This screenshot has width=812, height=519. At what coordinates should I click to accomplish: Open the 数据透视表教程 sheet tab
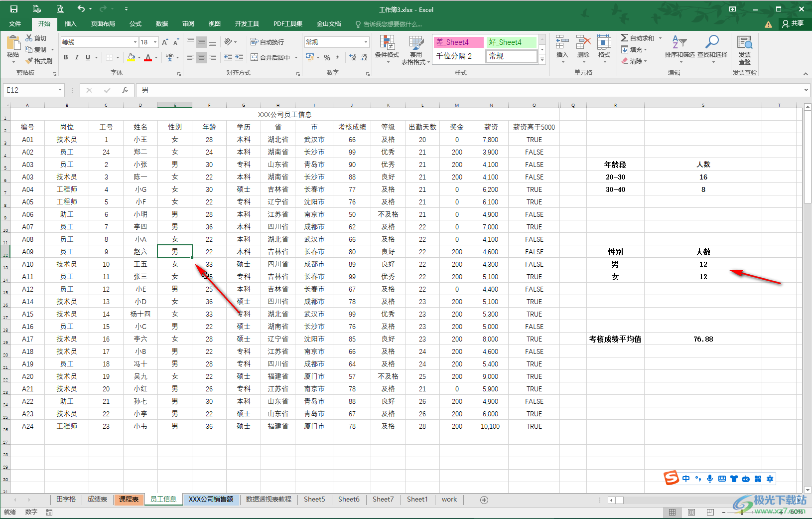(x=269, y=500)
